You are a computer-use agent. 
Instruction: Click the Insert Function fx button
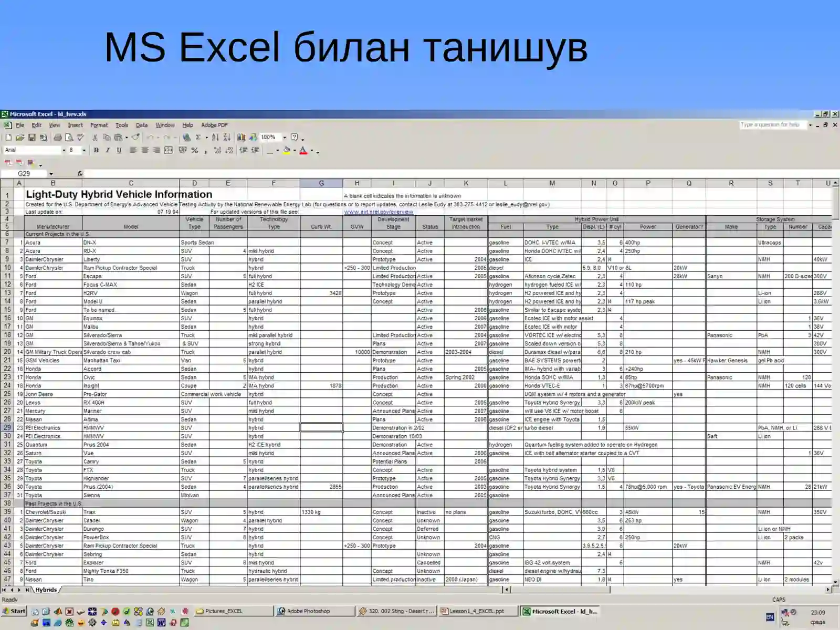[80, 174]
